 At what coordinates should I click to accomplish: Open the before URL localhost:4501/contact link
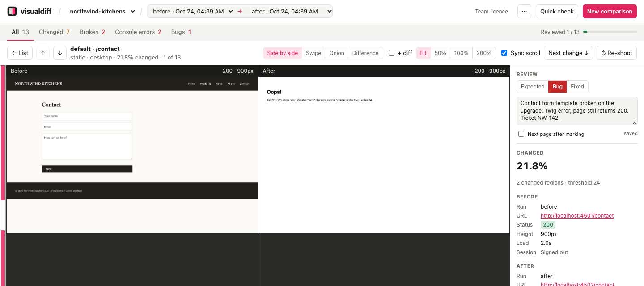coord(577,216)
